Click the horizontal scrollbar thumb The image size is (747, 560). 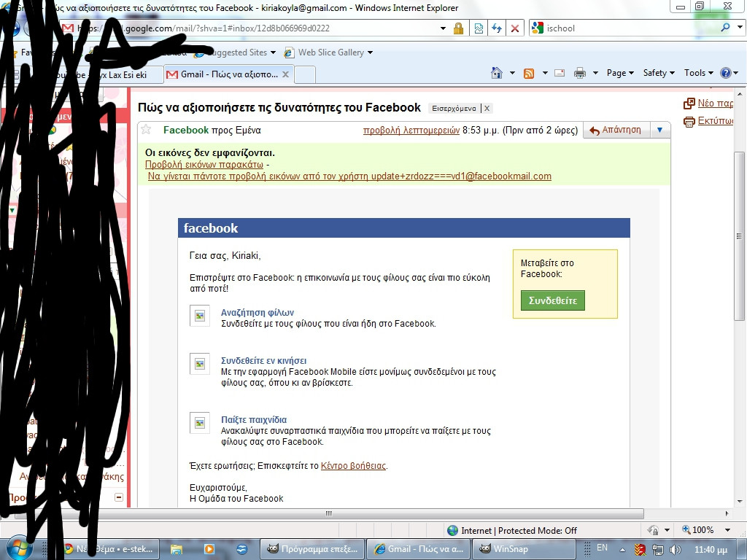click(329, 514)
